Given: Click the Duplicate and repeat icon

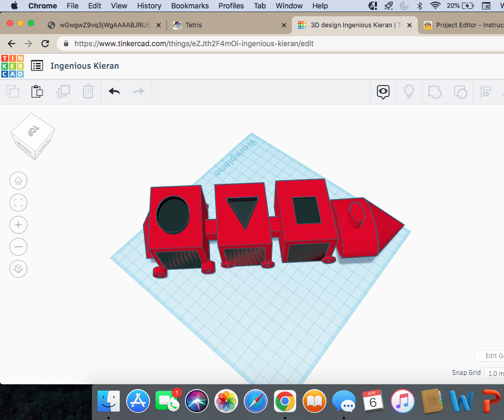Looking at the screenshot, I should click(63, 91).
